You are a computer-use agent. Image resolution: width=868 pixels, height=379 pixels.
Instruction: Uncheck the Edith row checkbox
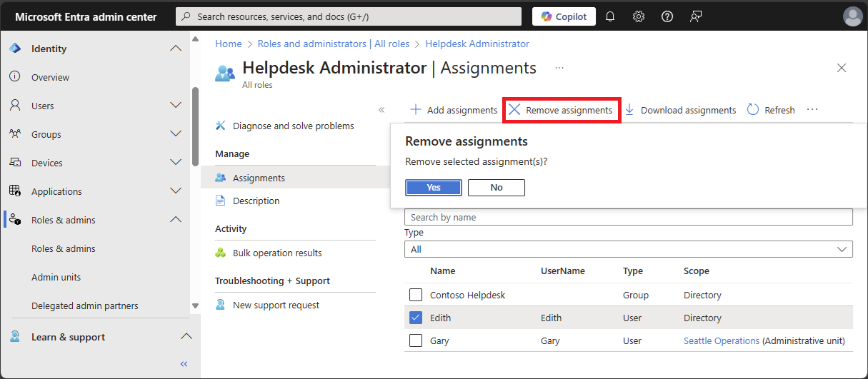416,318
